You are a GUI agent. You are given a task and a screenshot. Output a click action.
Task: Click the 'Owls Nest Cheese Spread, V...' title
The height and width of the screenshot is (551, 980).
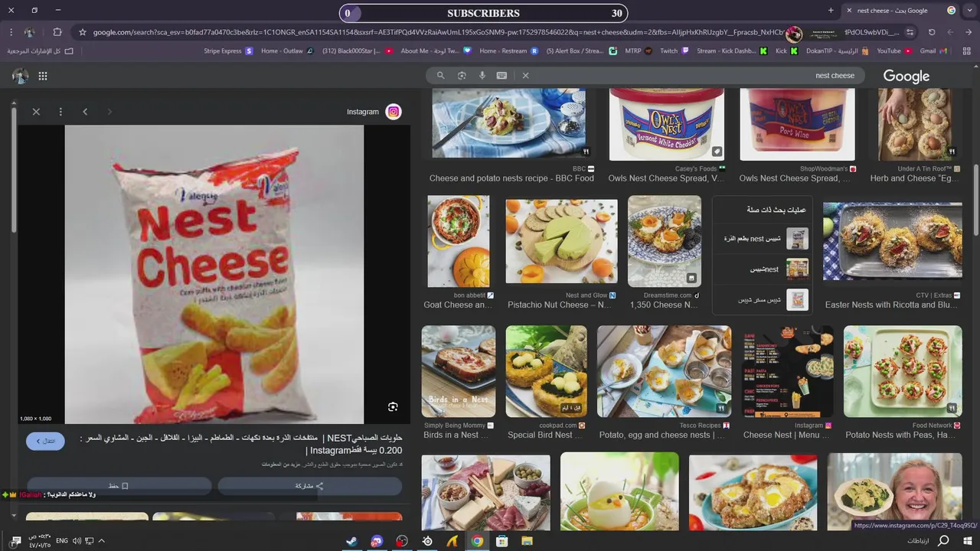point(666,178)
